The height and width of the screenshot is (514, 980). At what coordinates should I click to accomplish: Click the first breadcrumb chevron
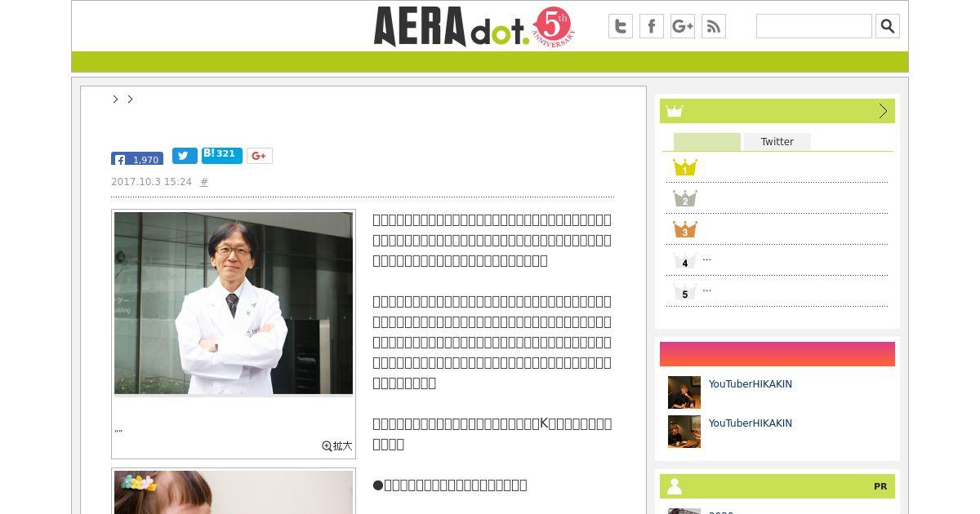(x=115, y=99)
